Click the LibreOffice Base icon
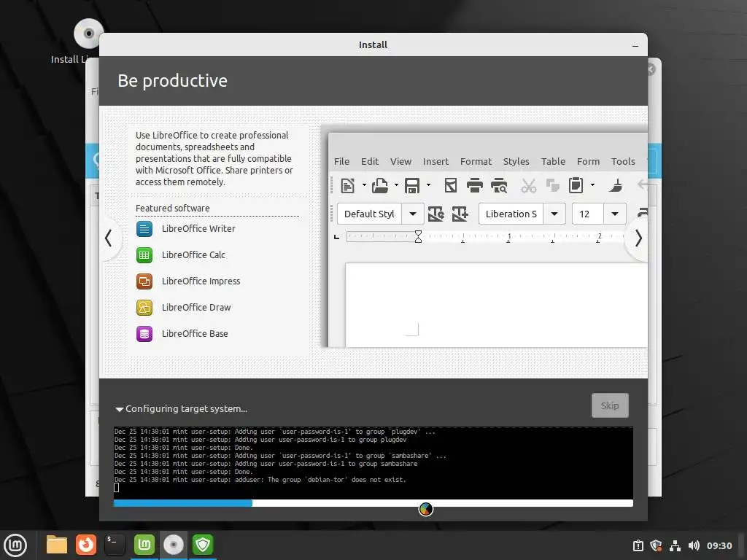This screenshot has height=560, width=747. [144, 334]
